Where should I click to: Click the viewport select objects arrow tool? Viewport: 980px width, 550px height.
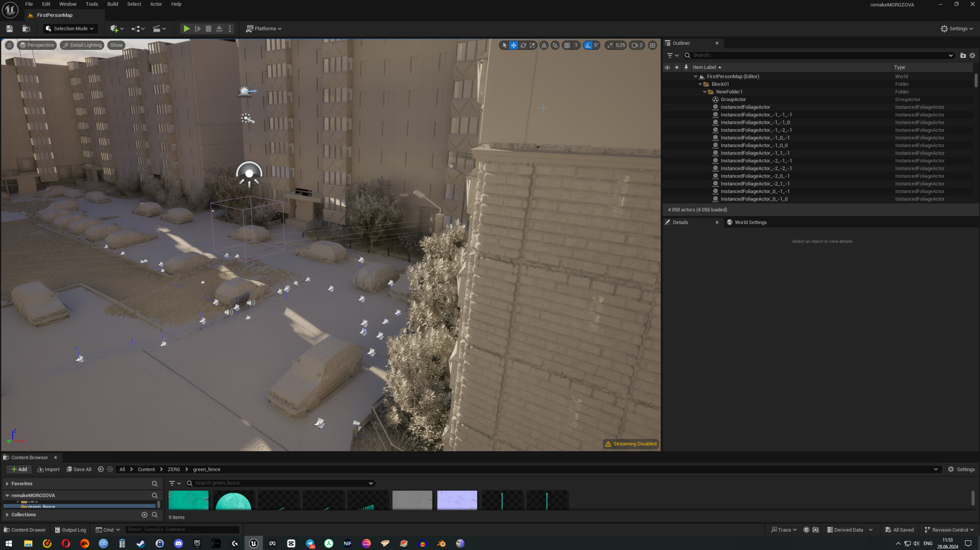[x=504, y=45]
